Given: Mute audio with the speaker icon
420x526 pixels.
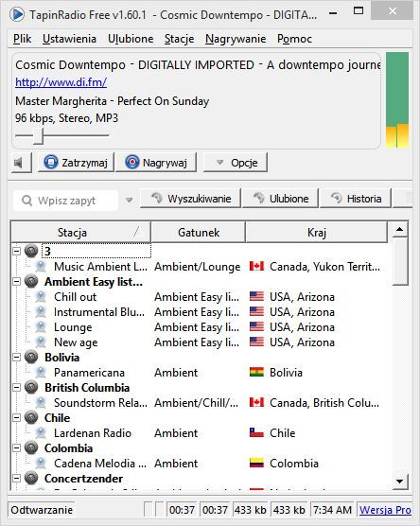Looking at the screenshot, I should [x=21, y=163].
